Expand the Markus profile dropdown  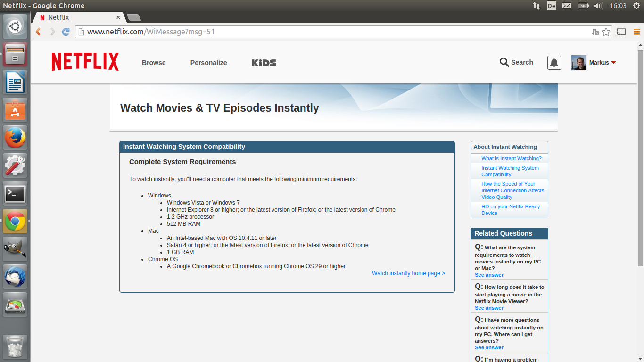(x=613, y=63)
